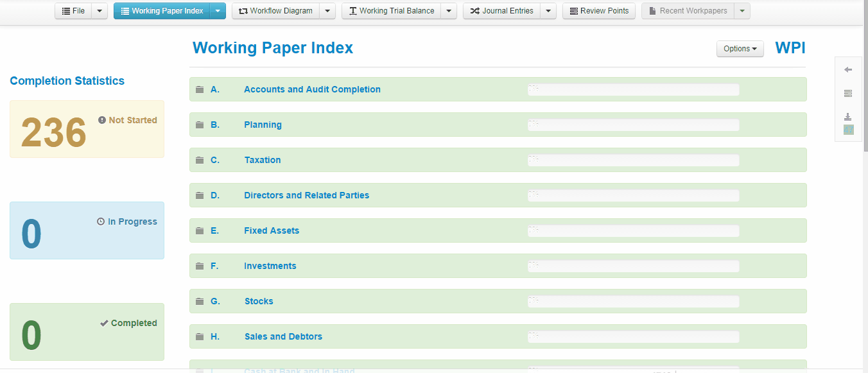Click the folder icon beside G. Stocks
The width and height of the screenshot is (868, 373).
pos(200,301)
